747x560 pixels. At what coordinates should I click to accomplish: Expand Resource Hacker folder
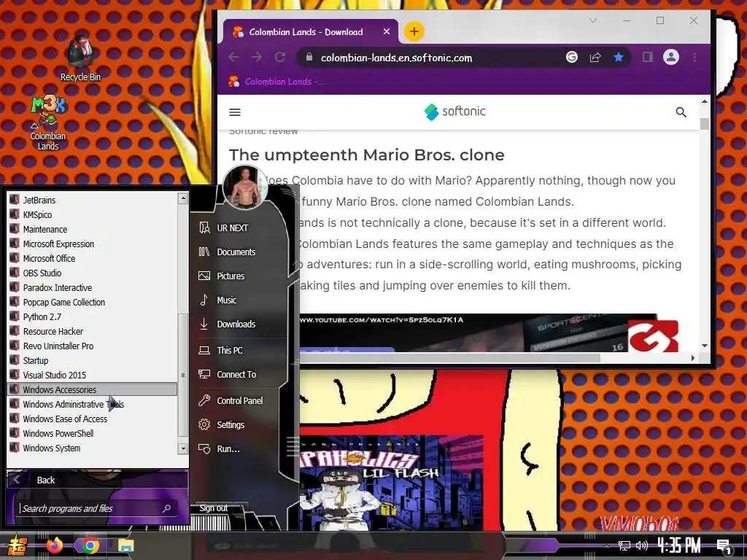coord(93,332)
